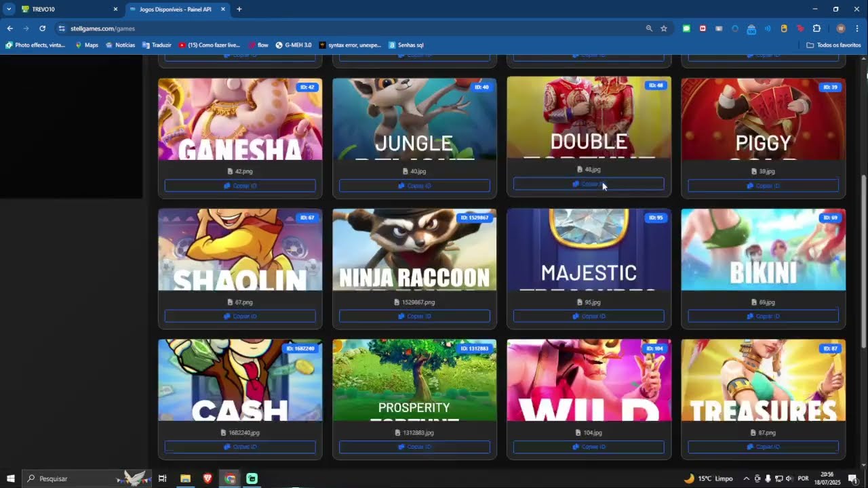Open Brave browser from the taskbar
This screenshot has height=488, width=868.
click(x=208, y=479)
